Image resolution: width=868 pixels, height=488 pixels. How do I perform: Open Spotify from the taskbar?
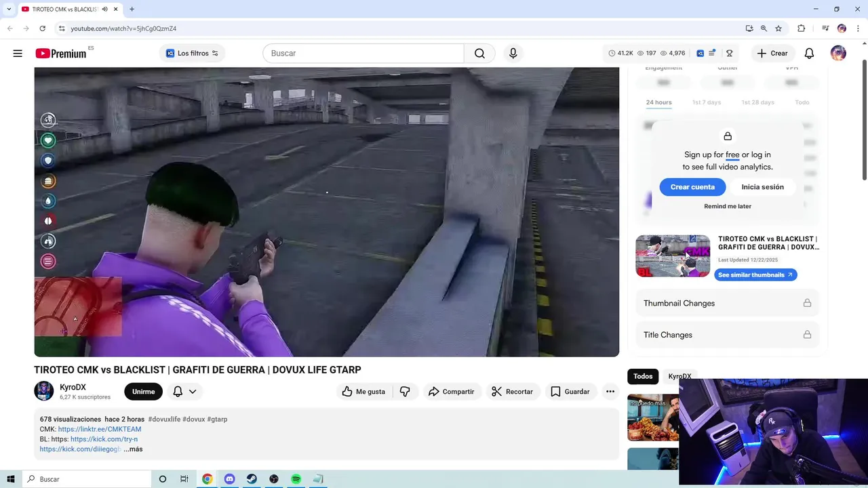pos(296,479)
